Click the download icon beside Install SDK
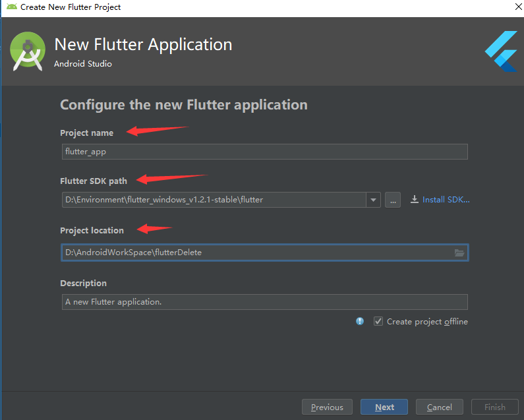The width and height of the screenshot is (524, 420). point(415,200)
